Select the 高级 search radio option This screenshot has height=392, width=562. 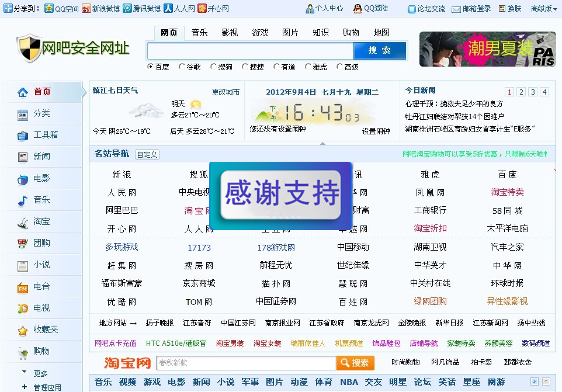pos(339,66)
